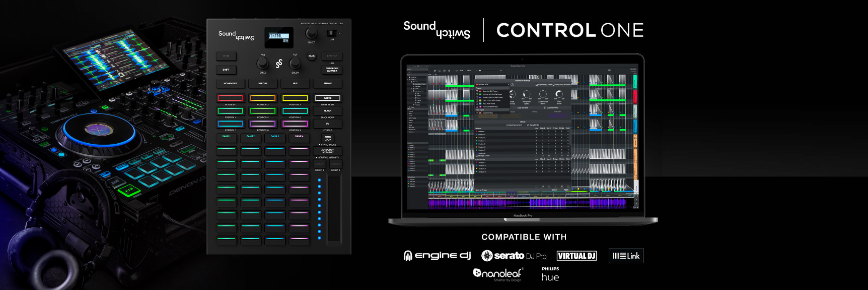This screenshot has height=290, width=868.
Task: Click the AUTO LOOP button
Action: 328,138
